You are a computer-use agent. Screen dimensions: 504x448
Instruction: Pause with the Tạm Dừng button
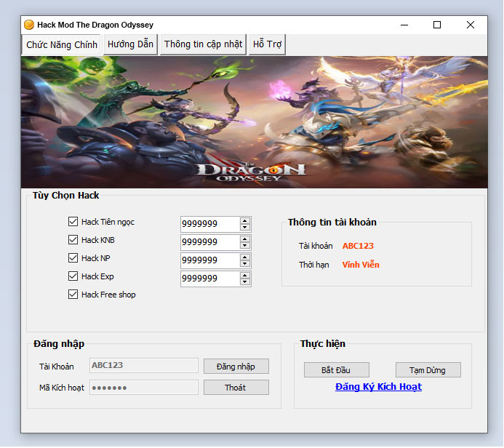pyautogui.click(x=428, y=370)
